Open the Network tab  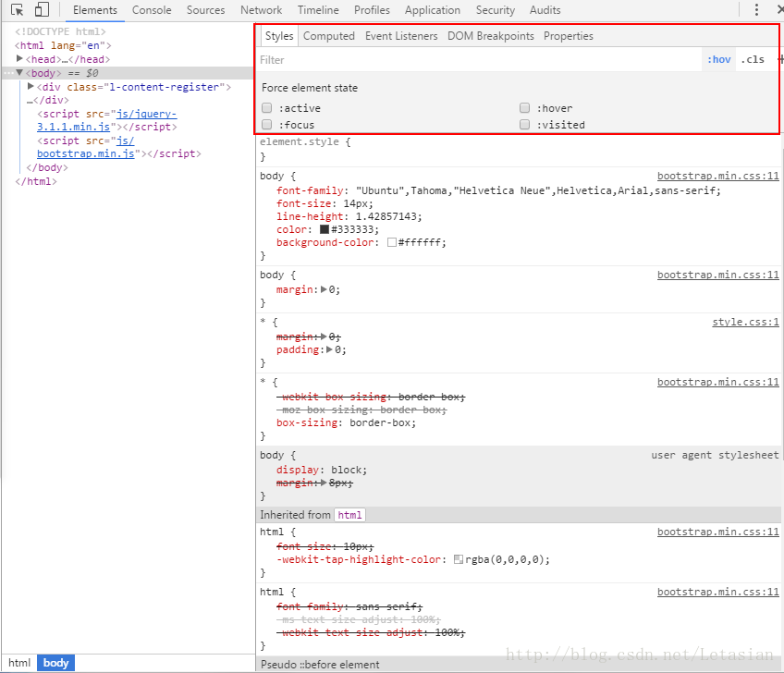pyautogui.click(x=261, y=10)
